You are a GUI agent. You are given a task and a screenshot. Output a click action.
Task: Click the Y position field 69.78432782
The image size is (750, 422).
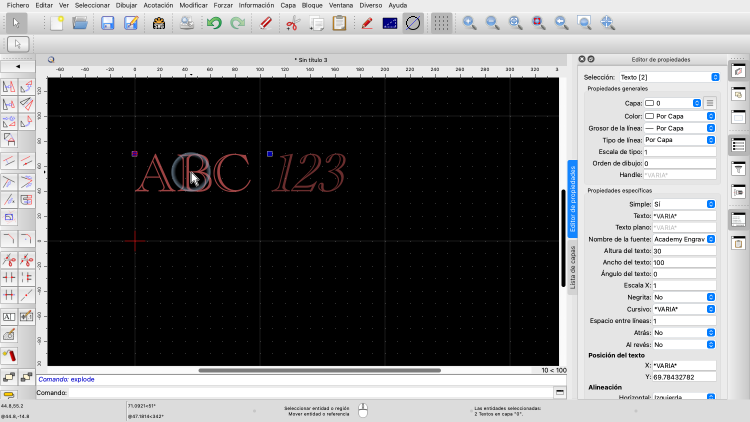[684, 377]
